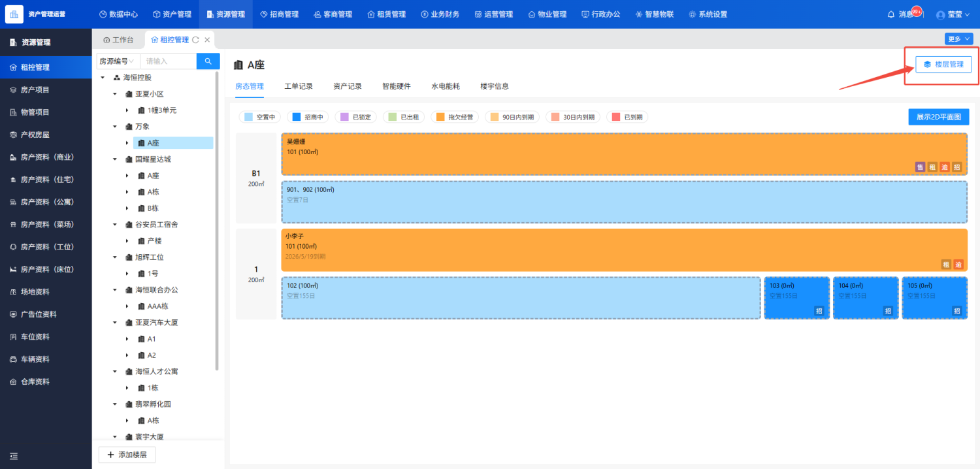Collapse the 国耀星达城 tree node
This screenshot has height=469, width=980.
click(114, 159)
